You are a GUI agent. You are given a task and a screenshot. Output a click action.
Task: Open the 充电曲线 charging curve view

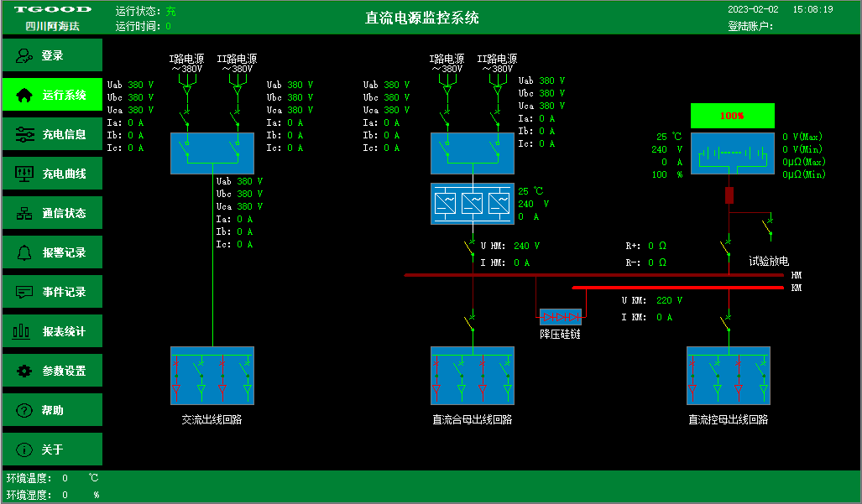tap(52, 174)
